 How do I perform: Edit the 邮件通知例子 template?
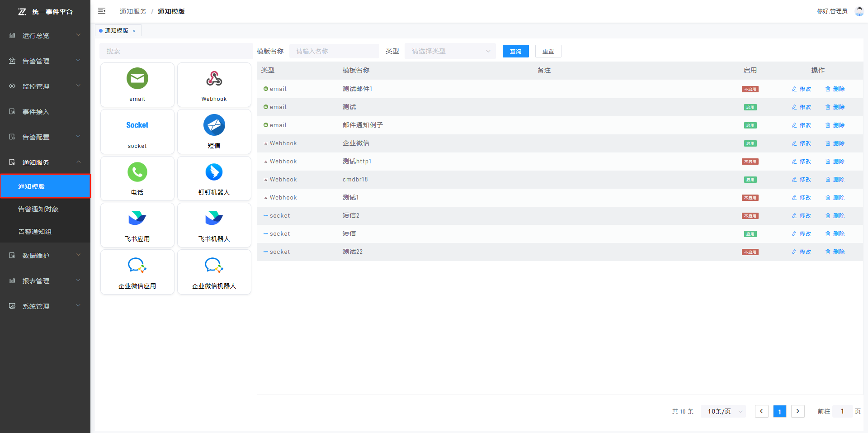[802, 125]
